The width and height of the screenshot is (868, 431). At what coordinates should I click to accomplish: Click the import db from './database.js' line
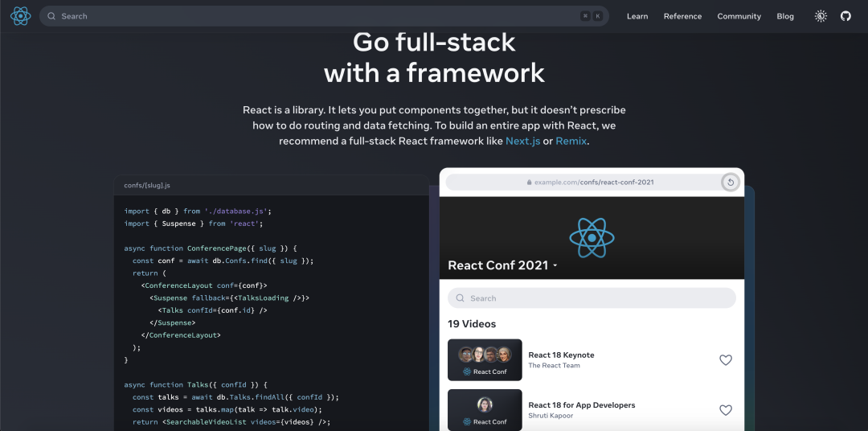coord(198,211)
